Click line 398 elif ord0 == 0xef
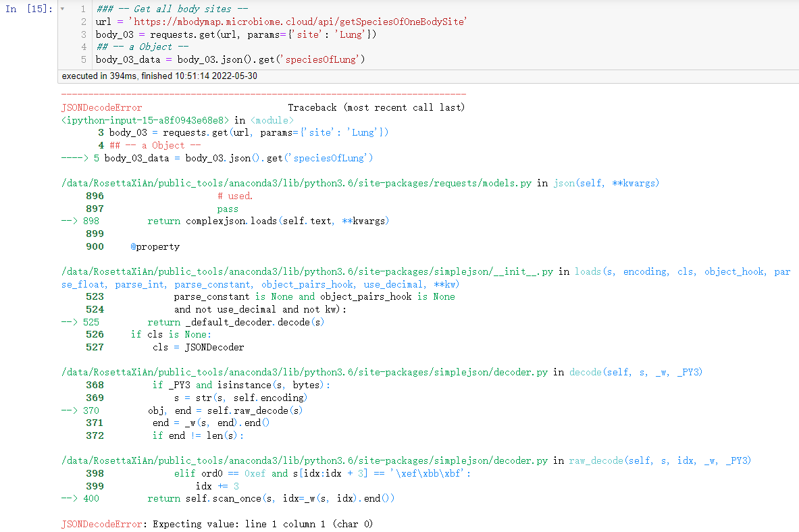 click(x=278, y=473)
